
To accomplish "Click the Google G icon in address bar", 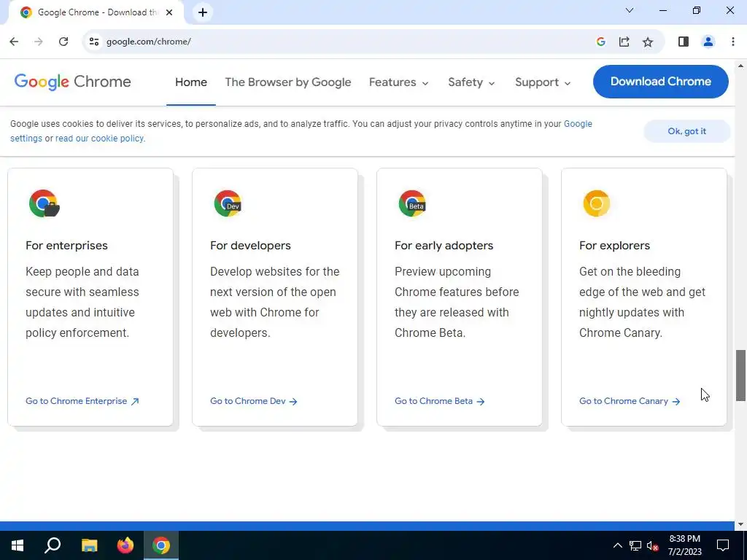I will point(601,42).
